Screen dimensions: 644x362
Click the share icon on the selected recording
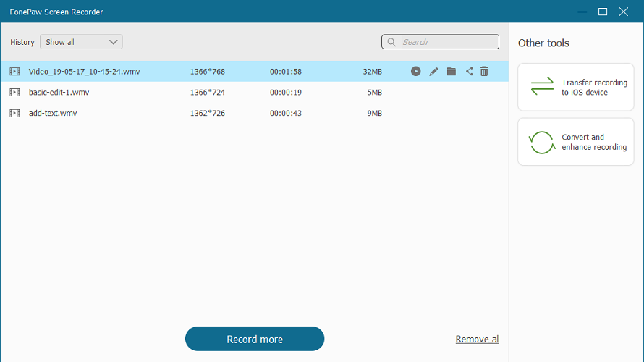[x=469, y=72]
